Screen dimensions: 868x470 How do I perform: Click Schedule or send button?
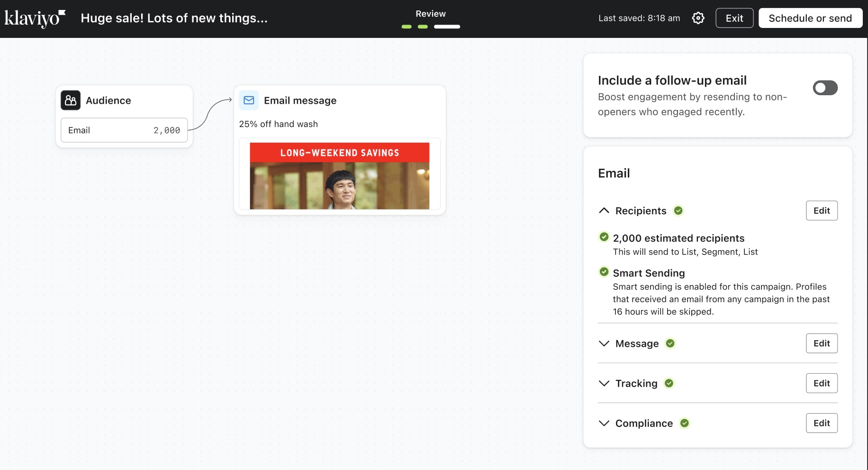coord(810,18)
